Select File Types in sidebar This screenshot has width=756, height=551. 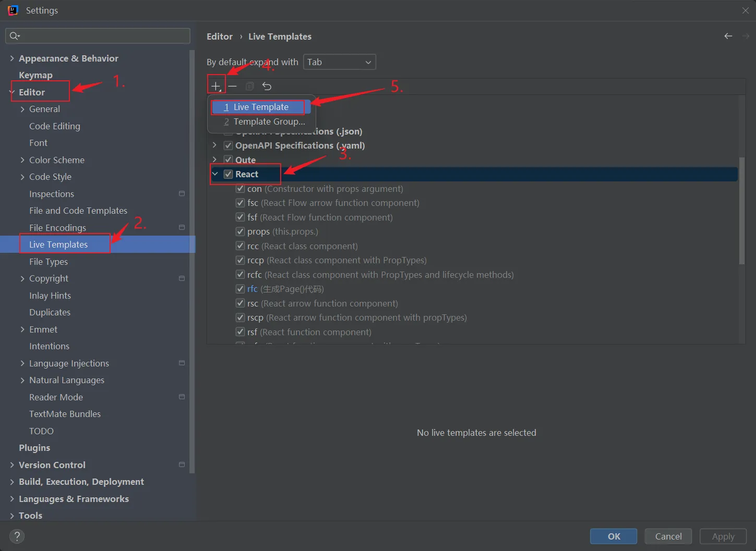[x=49, y=262]
